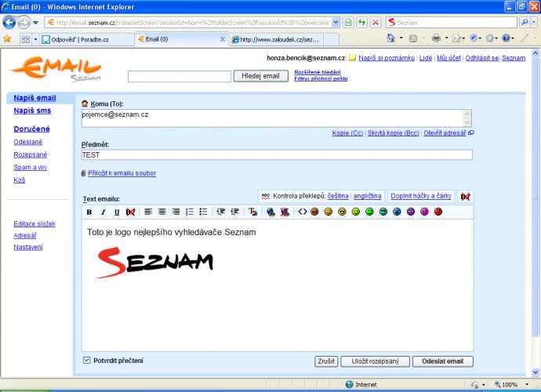This screenshot has height=392, width=541.
Task: Click the page's vertical scrollbar down arrow
Action: coord(536,372)
